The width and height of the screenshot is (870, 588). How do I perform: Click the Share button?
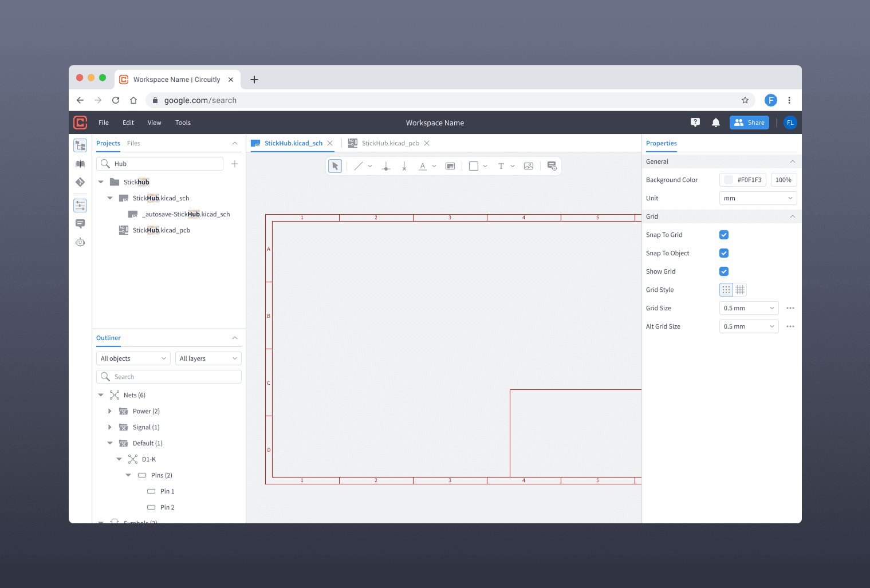click(749, 123)
